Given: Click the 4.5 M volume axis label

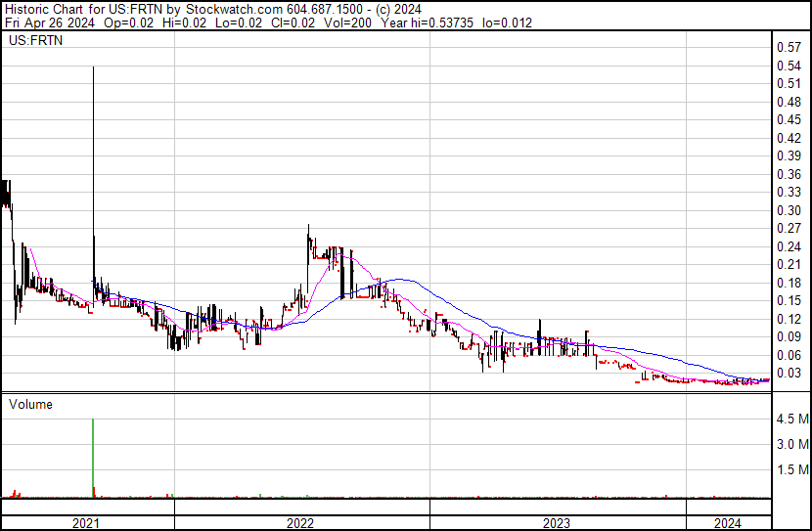Looking at the screenshot, I should (790, 420).
